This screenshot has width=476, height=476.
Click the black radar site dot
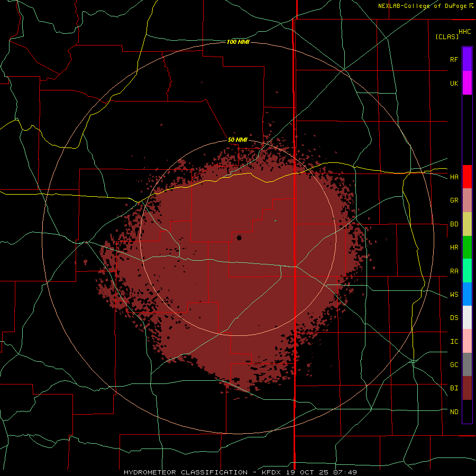click(x=239, y=237)
